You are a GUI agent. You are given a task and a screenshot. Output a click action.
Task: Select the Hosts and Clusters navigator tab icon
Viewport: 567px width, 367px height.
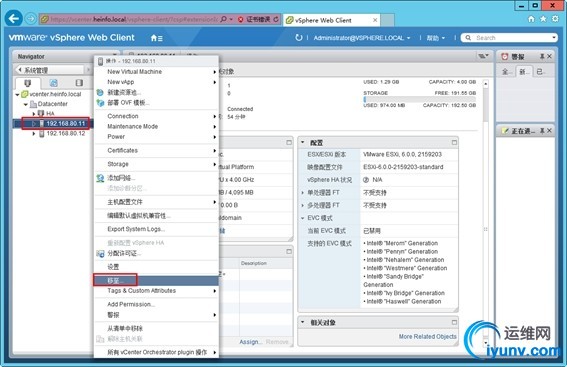click(27, 83)
